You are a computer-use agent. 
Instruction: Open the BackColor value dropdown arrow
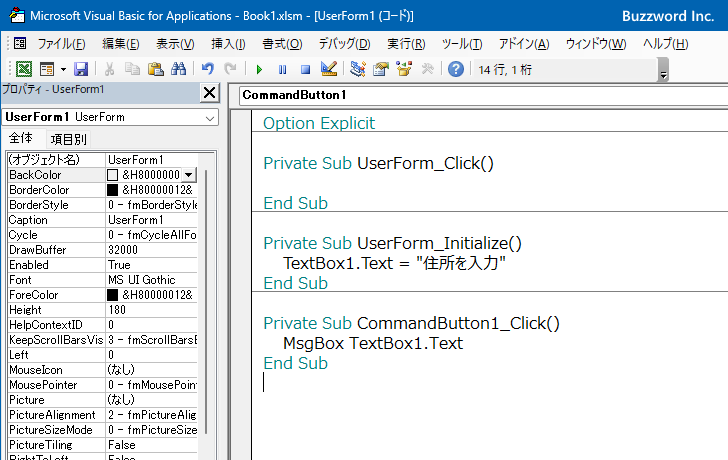[x=188, y=175]
